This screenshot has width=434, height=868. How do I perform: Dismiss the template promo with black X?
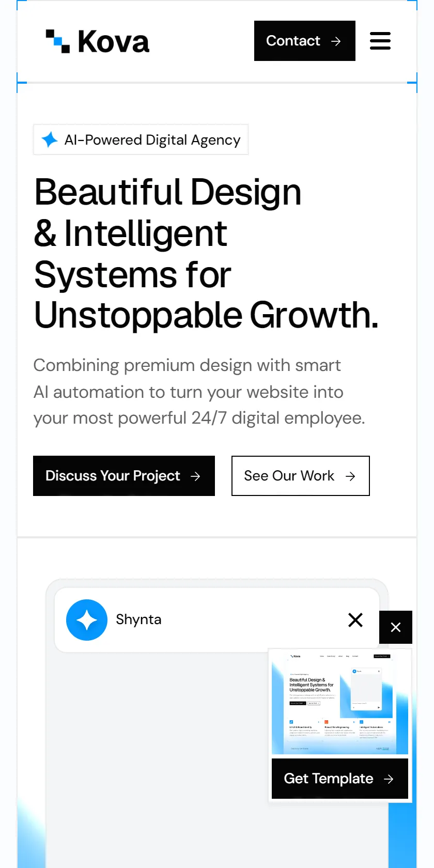[396, 627]
